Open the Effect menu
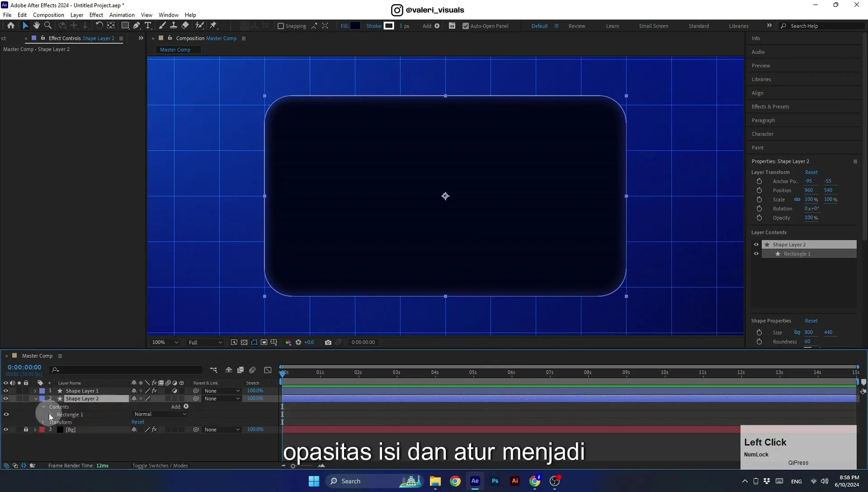 96,15
